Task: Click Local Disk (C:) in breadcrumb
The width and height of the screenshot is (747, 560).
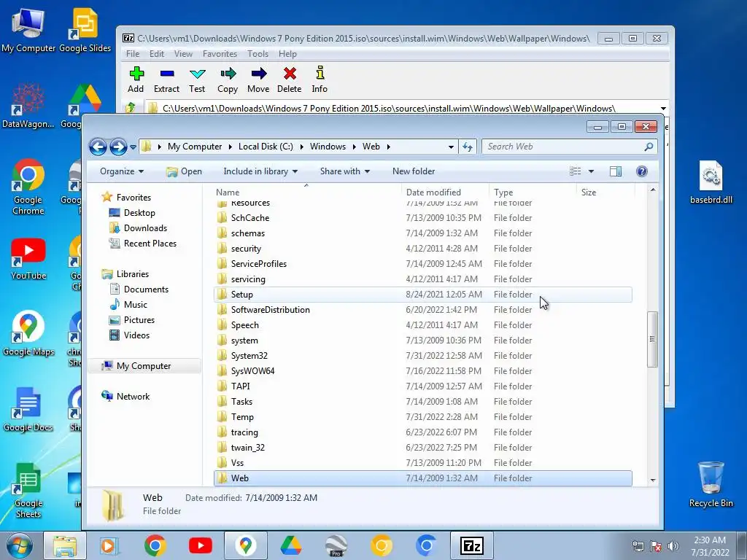Action: pos(266,147)
